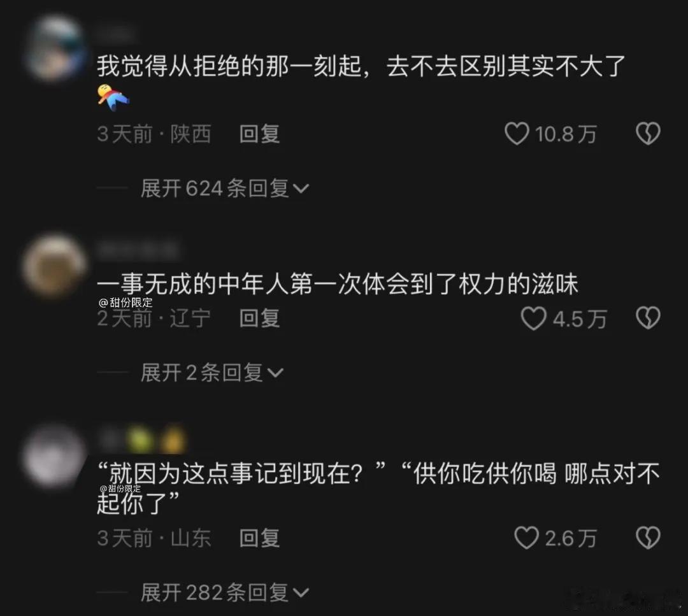688x616 pixels.
Task: Open the first commenter's blurred username
Action: pos(115,33)
